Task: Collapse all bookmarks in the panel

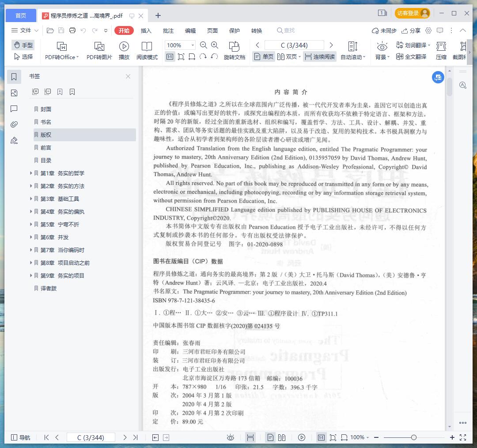Action: click(47, 92)
